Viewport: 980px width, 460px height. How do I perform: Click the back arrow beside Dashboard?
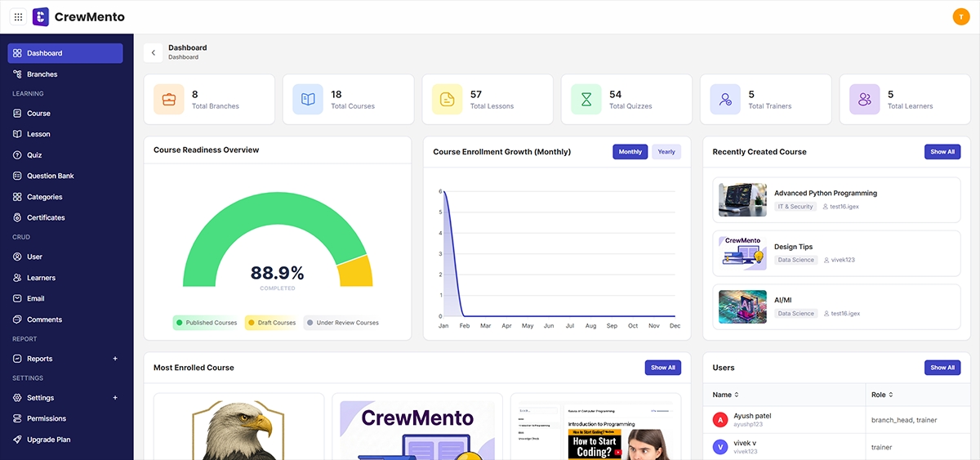153,52
